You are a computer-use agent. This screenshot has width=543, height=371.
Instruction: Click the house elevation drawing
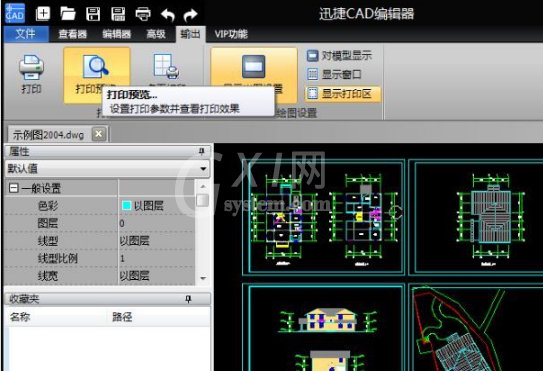point(328,320)
